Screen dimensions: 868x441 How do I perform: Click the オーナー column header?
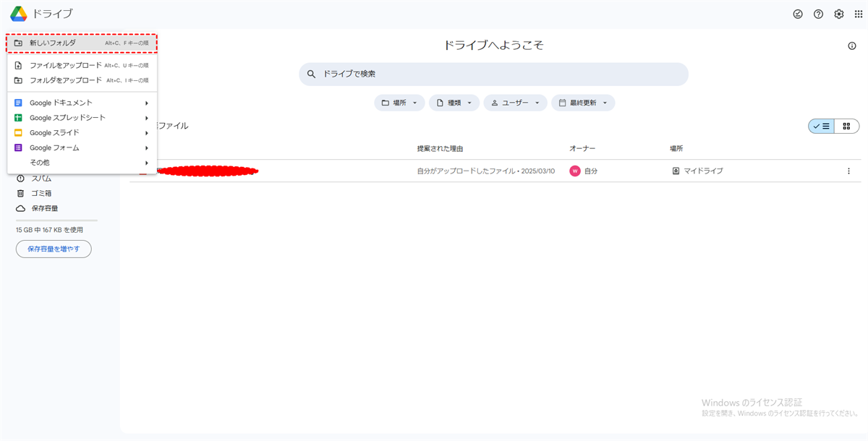(x=582, y=148)
